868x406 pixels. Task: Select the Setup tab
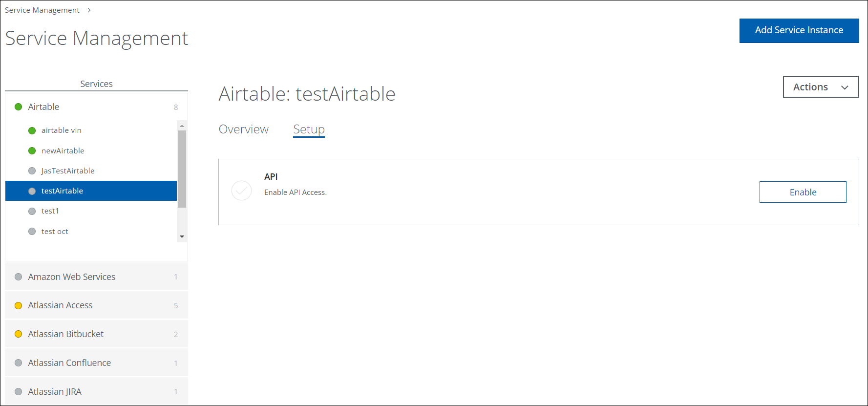point(308,129)
